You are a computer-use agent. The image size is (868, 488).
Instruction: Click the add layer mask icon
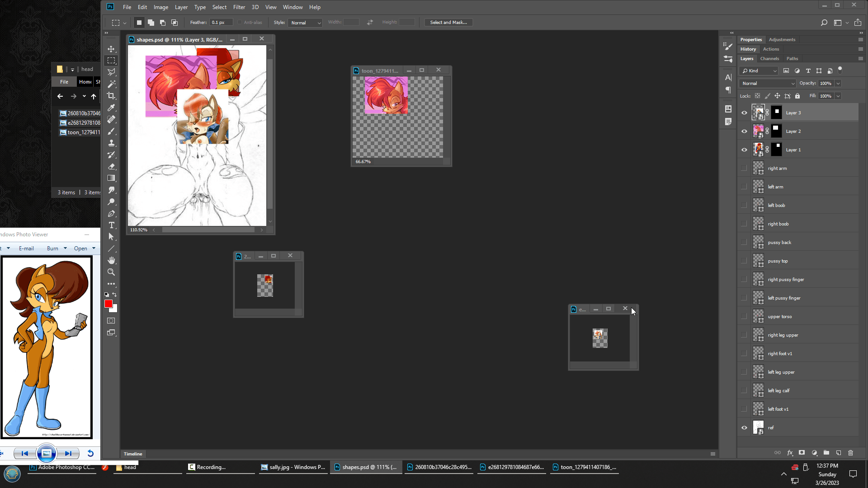802,453
